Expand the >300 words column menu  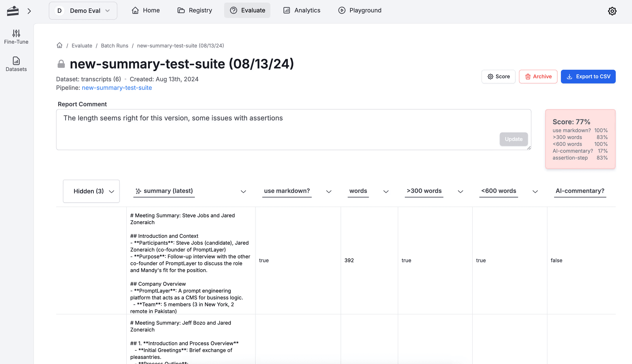tap(460, 192)
